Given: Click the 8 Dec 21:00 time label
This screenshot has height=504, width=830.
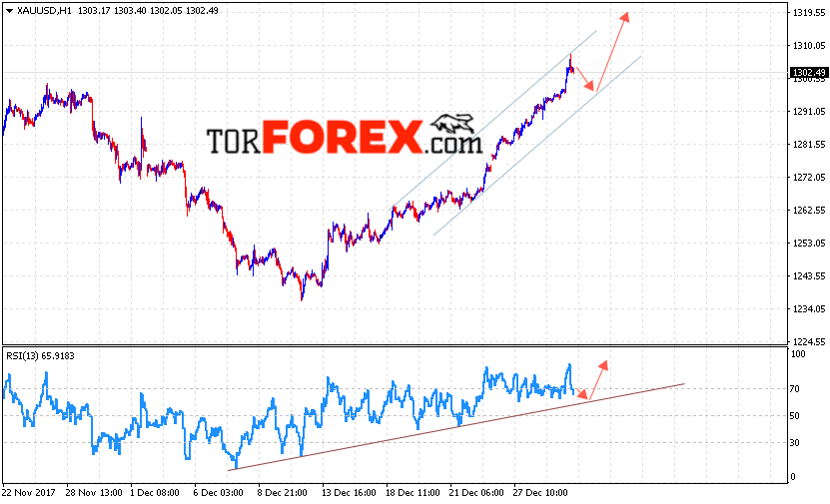Looking at the screenshot, I should [x=282, y=492].
